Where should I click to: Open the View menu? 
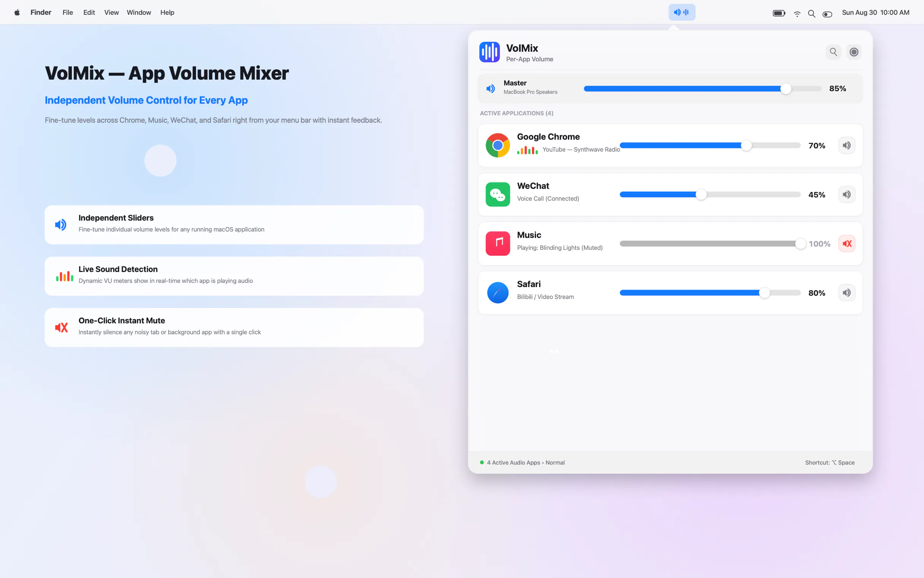pos(111,12)
